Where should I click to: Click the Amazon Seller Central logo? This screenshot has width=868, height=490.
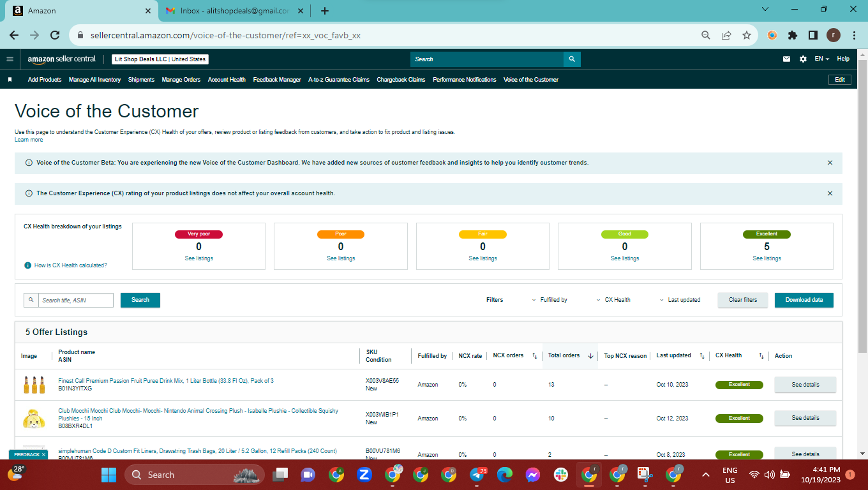point(62,59)
